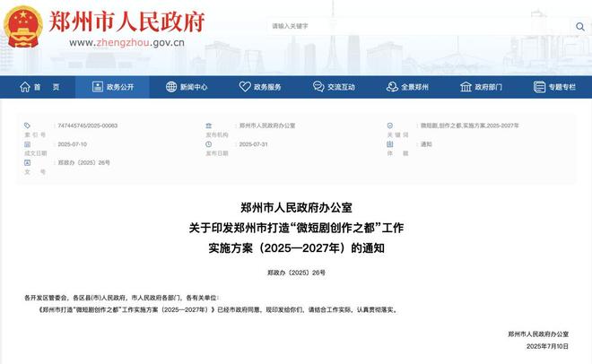Click 郑州市人民政府办公室 in metadata box
This screenshot has height=364, width=592.
267,126
